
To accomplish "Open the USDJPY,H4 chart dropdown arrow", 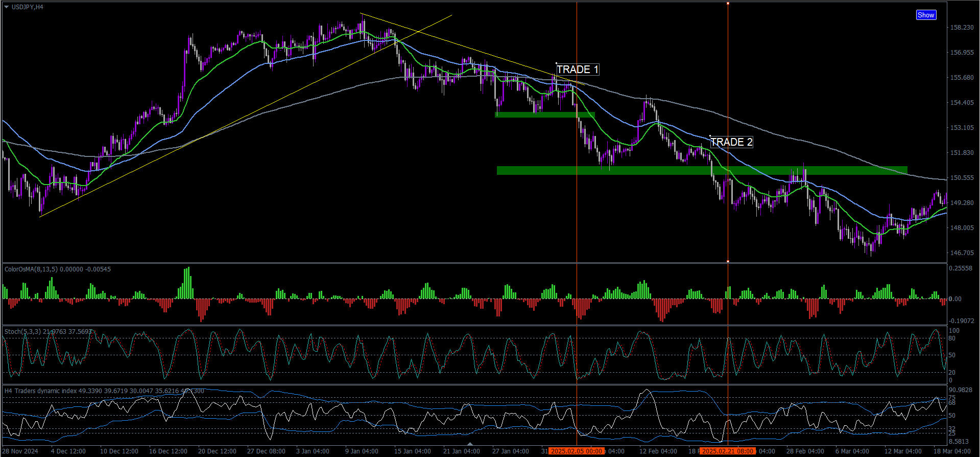I will click(x=6, y=7).
